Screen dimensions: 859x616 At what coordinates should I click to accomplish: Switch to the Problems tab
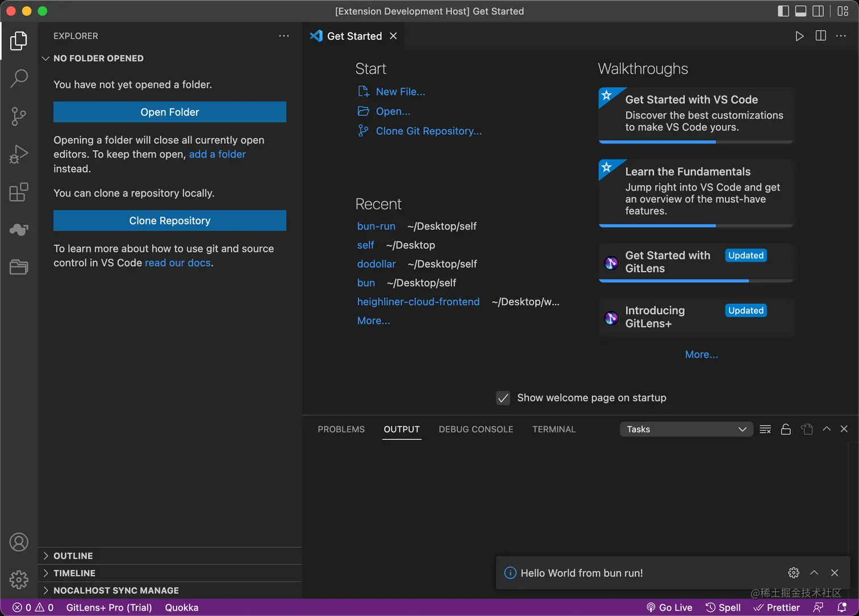point(341,429)
